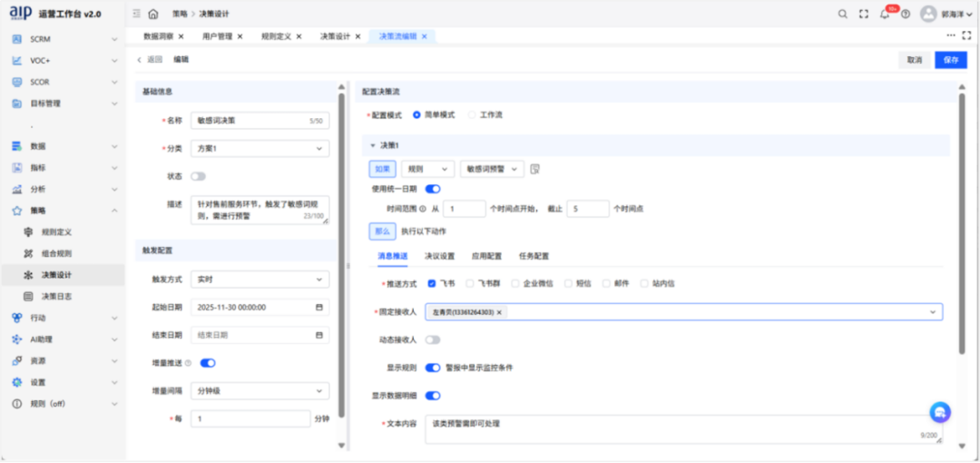Close the 数据洞察 tab

181,36
